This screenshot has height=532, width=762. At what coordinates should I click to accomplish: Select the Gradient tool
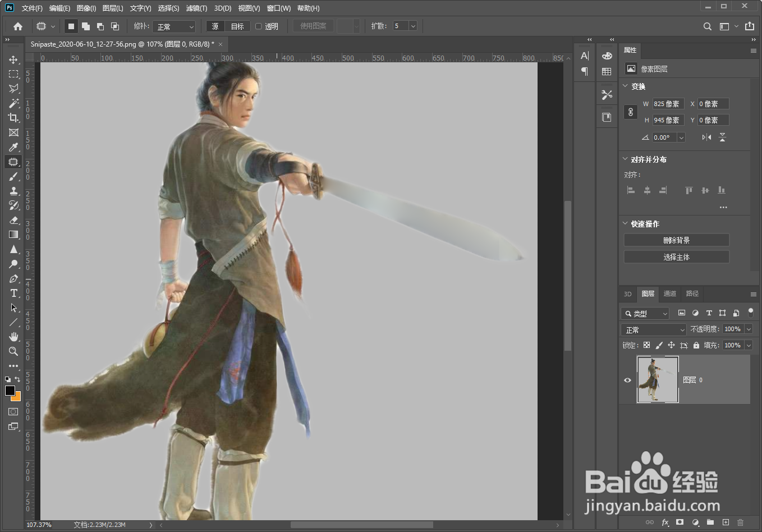pyautogui.click(x=13, y=235)
